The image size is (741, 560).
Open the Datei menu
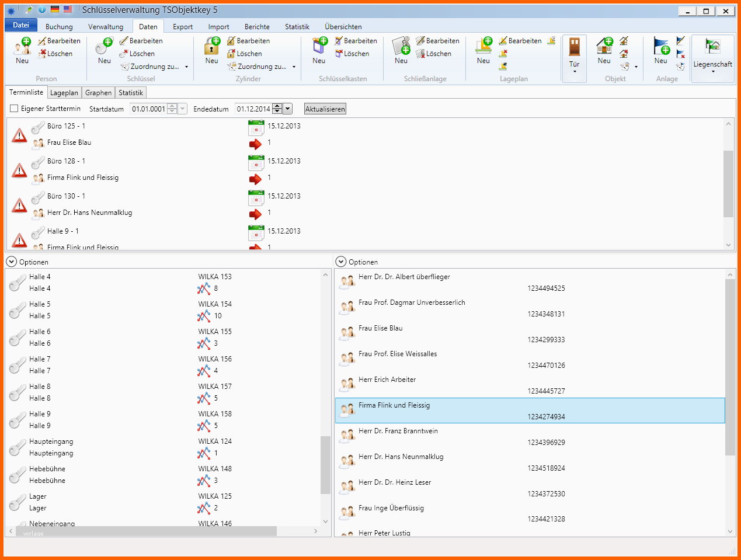pyautogui.click(x=21, y=25)
